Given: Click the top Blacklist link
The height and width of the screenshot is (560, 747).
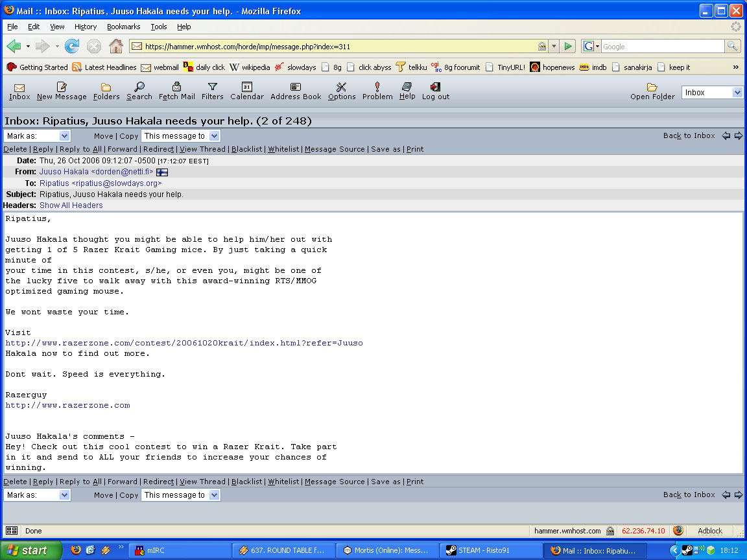Looking at the screenshot, I should click(247, 149).
